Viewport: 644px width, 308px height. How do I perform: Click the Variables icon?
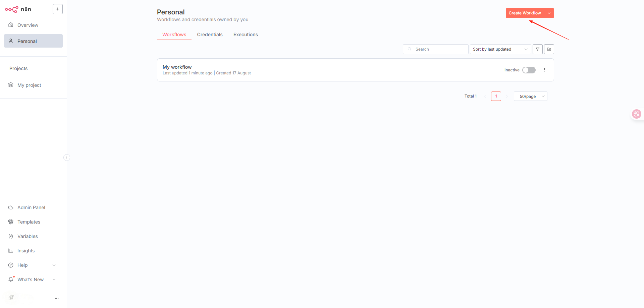(11, 236)
